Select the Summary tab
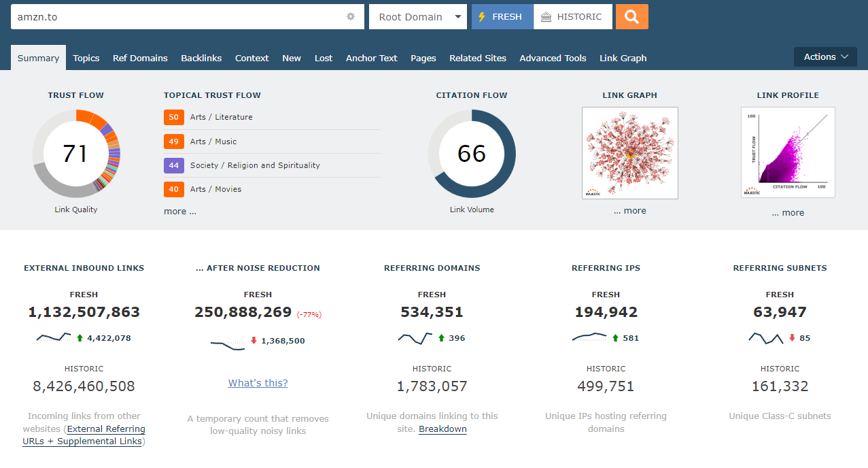Screen dimensions: 868x468 point(38,58)
